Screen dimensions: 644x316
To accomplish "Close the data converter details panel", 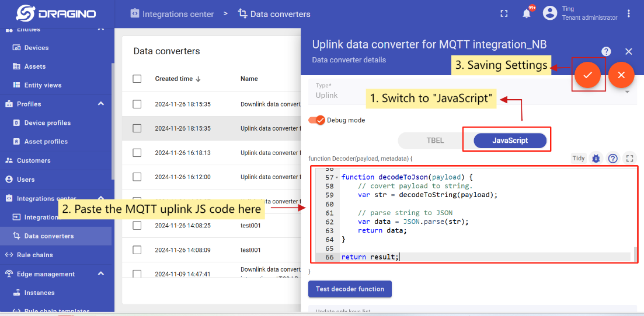I will coord(628,51).
